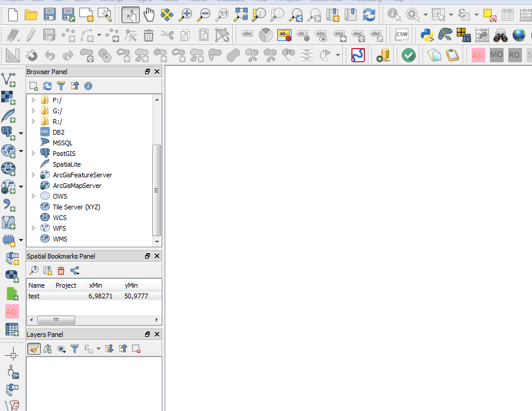Refresh the map canvas

click(369, 15)
